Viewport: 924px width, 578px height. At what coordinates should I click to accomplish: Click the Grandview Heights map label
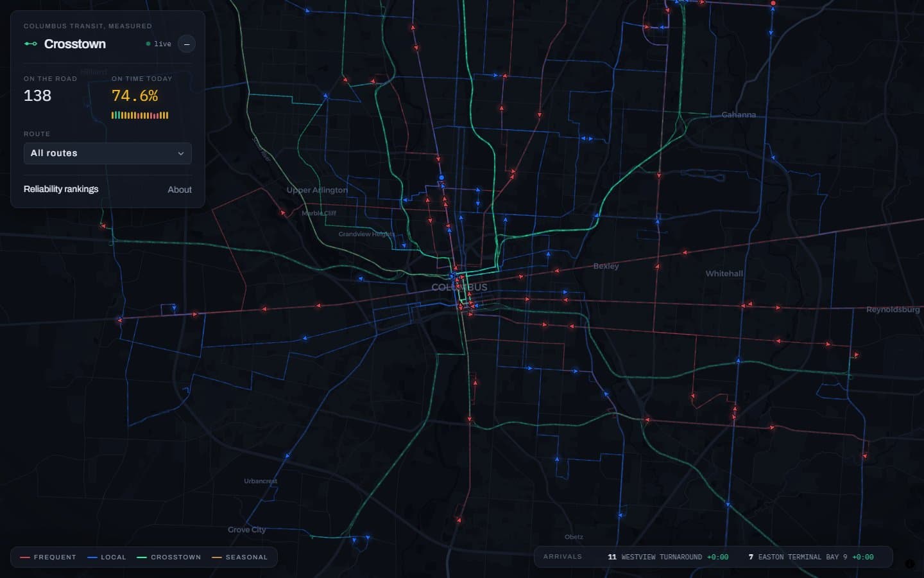click(x=367, y=234)
